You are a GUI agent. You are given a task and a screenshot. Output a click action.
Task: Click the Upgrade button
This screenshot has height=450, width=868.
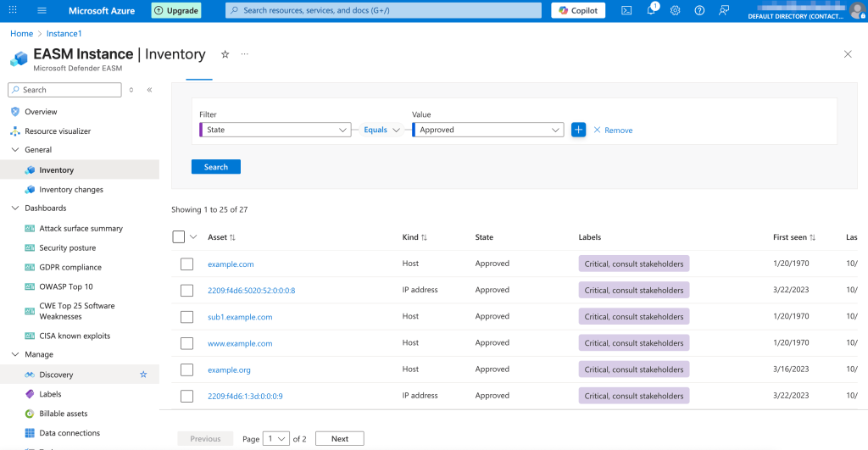(176, 10)
